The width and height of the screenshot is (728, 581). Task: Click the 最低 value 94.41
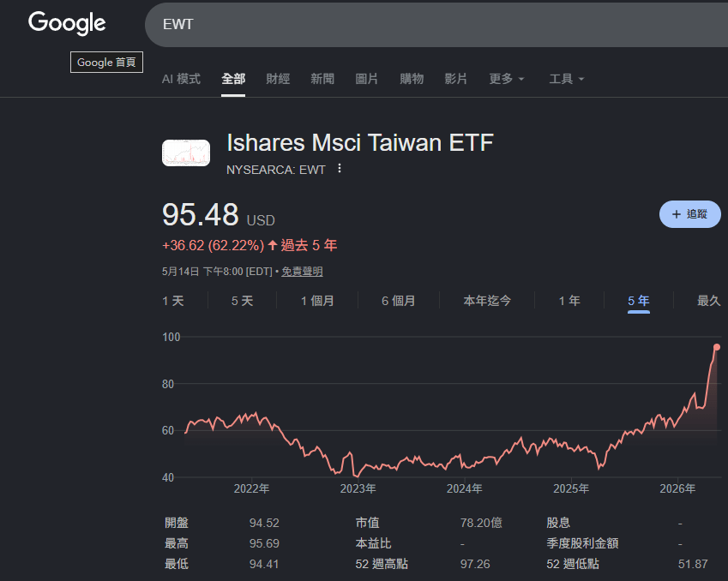click(x=264, y=564)
